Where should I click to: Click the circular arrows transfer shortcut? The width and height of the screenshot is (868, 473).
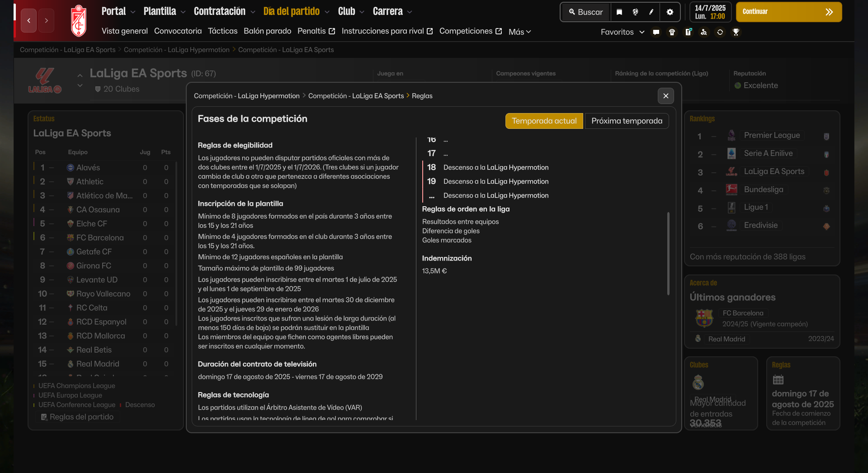720,32
